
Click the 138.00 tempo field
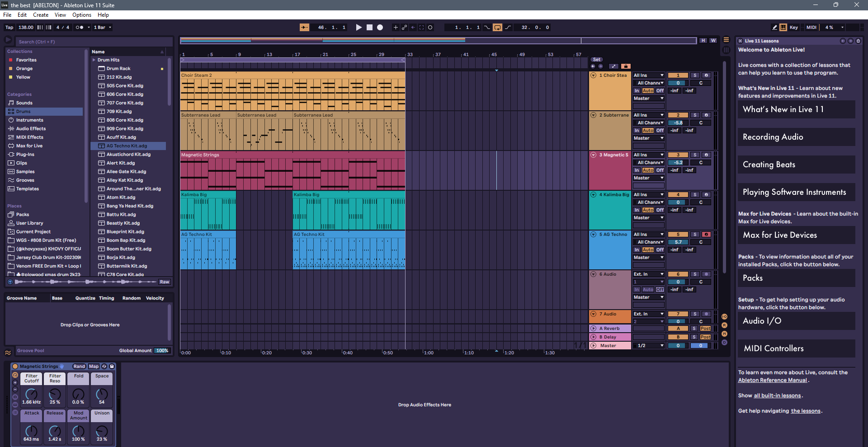[26, 28]
